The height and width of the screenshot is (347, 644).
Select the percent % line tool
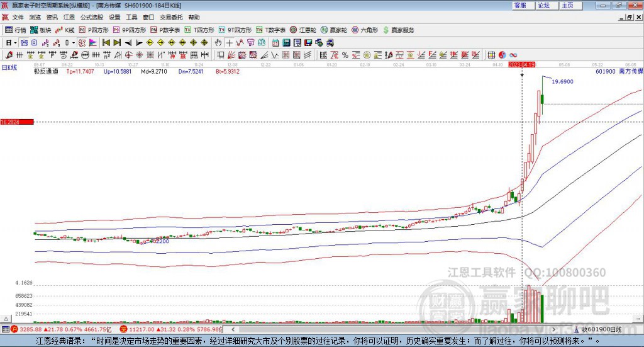tap(345, 55)
